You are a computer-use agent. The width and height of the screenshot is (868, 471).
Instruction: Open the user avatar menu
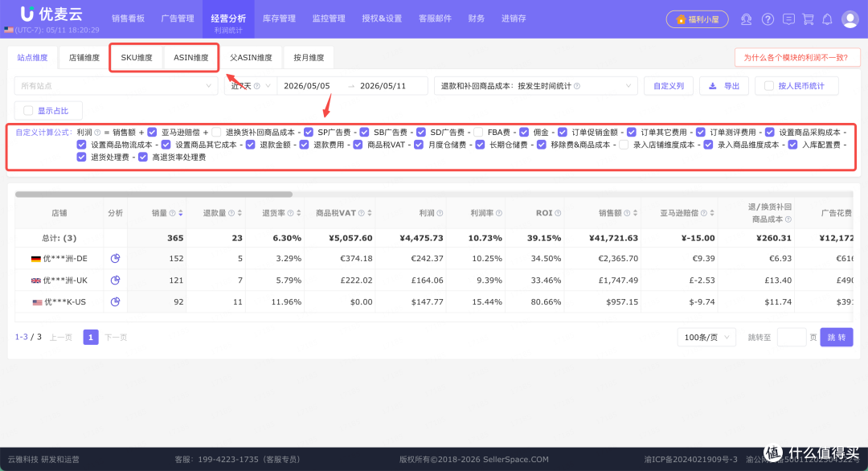(850, 18)
